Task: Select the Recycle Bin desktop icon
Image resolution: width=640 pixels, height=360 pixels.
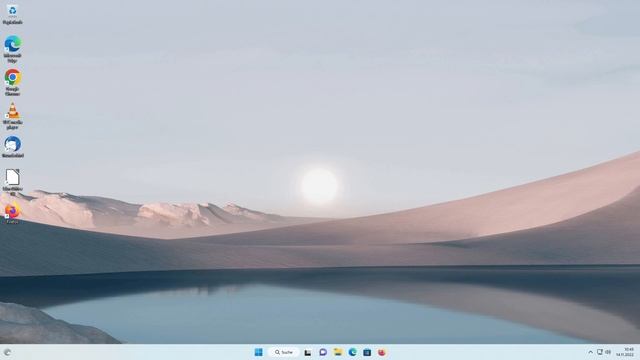Action: [13, 15]
